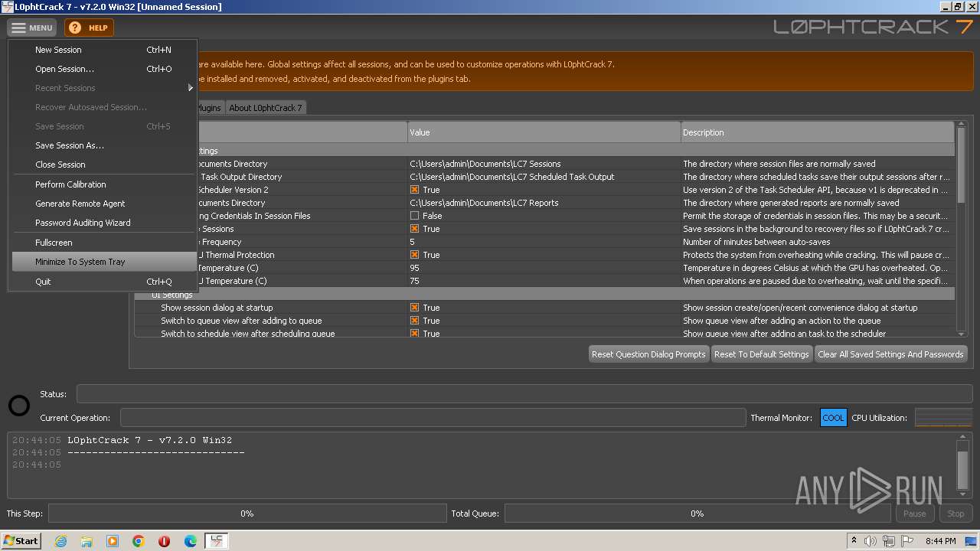Toggle Task Scheduler Version 2 checkbox

pyautogui.click(x=414, y=190)
